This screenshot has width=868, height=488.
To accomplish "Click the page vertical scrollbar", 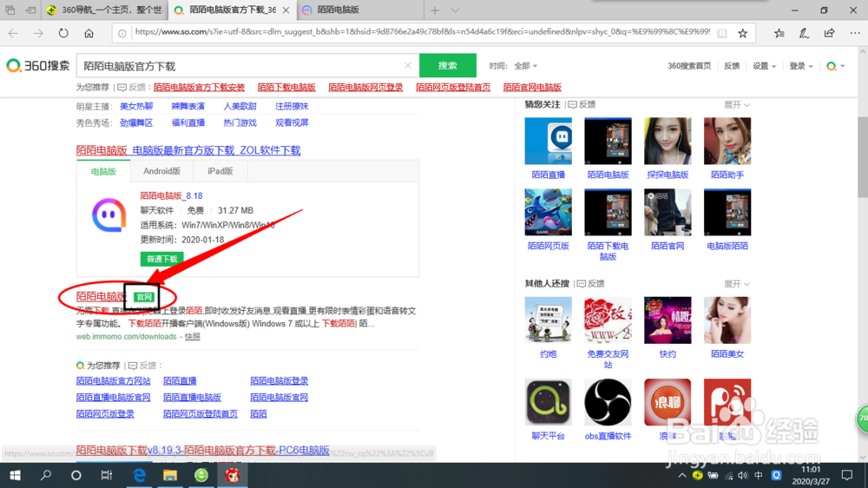I will pyautogui.click(x=863, y=155).
